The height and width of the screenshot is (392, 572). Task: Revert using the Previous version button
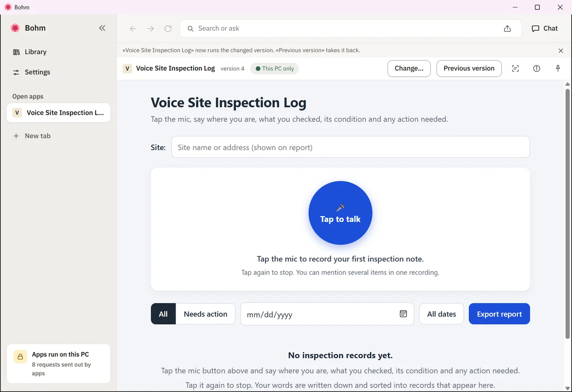point(469,69)
